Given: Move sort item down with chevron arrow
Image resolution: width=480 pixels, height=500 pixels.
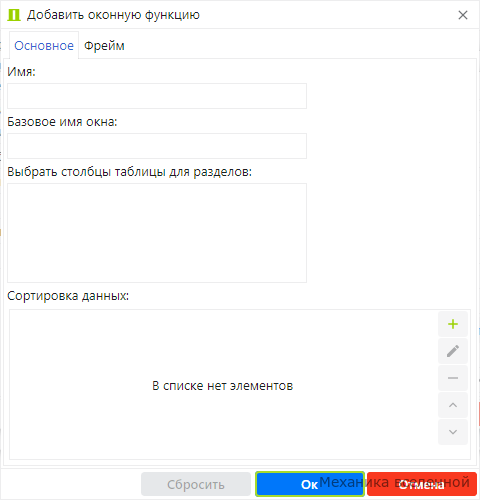Looking at the screenshot, I should [x=453, y=432].
